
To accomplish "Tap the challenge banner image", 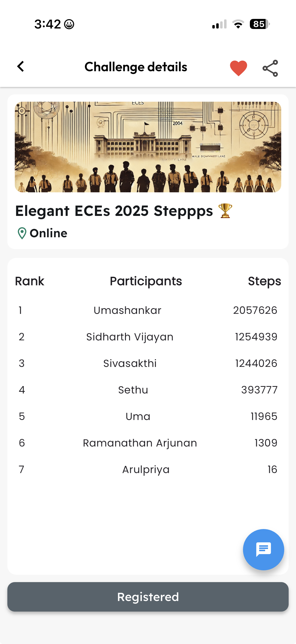I will click(148, 147).
